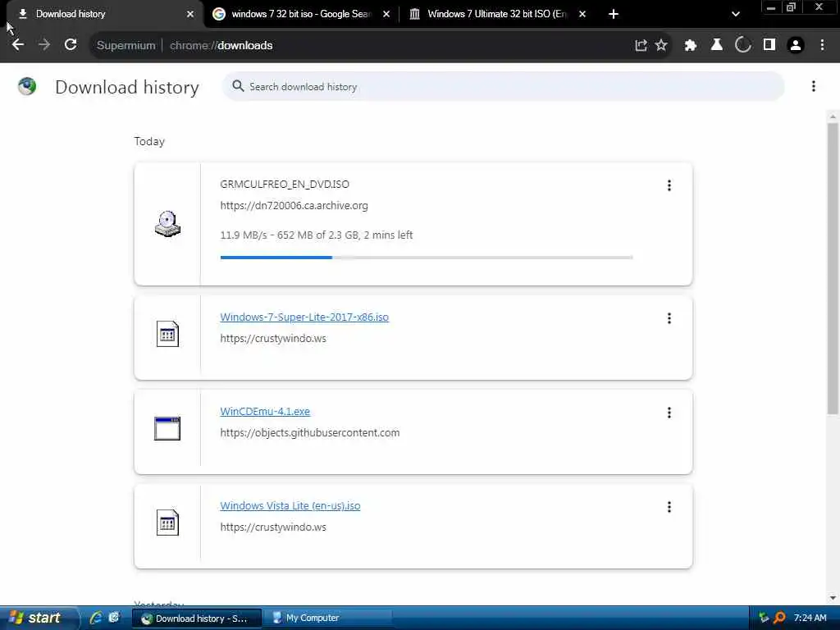Click the magnifier icon in search box
The width and height of the screenshot is (840, 630).
[238, 86]
